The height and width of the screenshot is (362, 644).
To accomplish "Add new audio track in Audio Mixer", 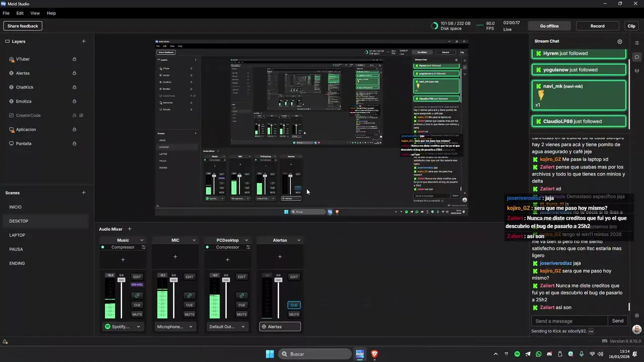I will click(x=129, y=229).
